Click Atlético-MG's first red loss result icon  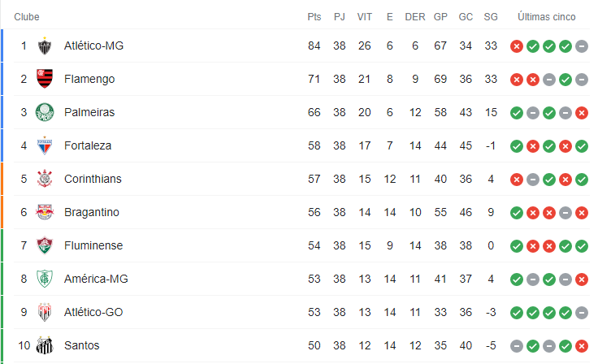click(517, 46)
